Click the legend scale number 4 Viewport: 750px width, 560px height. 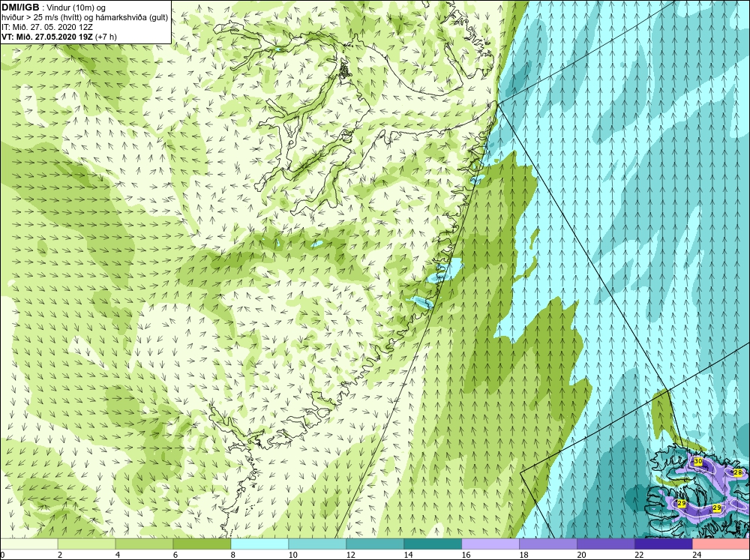(x=118, y=555)
